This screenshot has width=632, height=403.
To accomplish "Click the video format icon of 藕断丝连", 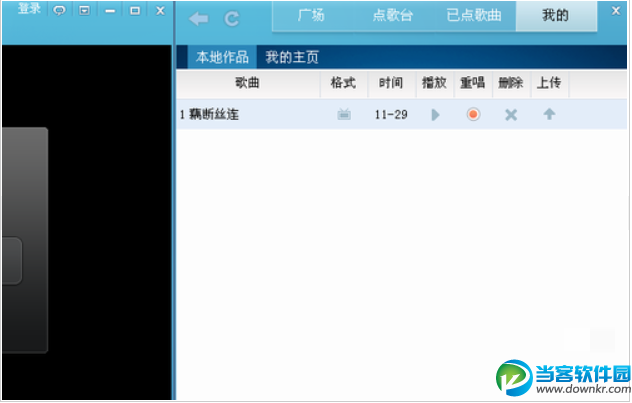I will click(x=344, y=114).
